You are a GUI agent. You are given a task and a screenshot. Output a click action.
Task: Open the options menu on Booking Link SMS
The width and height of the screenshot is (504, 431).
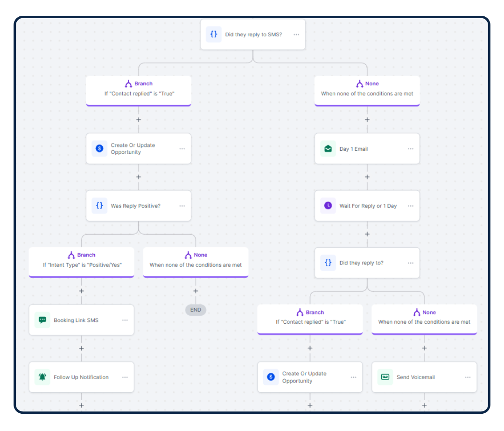[x=125, y=320]
